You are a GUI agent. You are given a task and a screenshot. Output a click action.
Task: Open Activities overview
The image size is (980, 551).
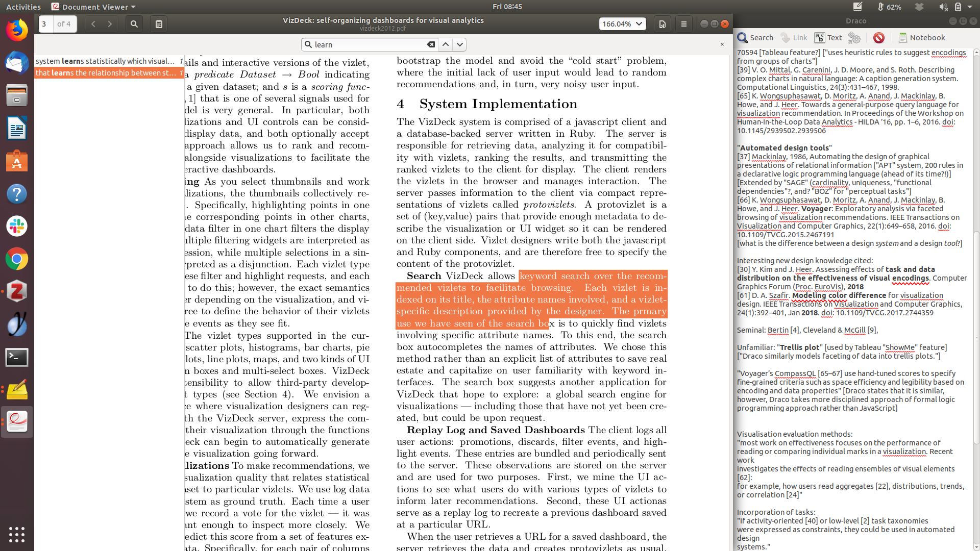pos(23,7)
